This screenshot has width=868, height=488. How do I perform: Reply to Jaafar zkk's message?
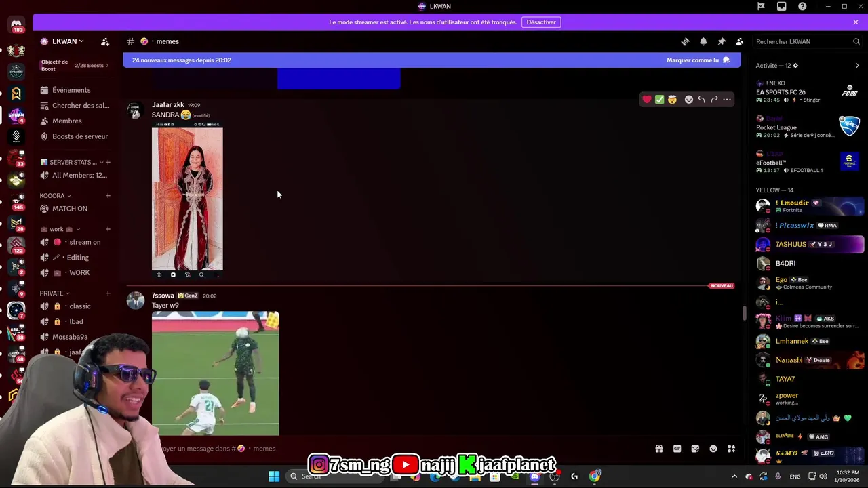point(701,100)
